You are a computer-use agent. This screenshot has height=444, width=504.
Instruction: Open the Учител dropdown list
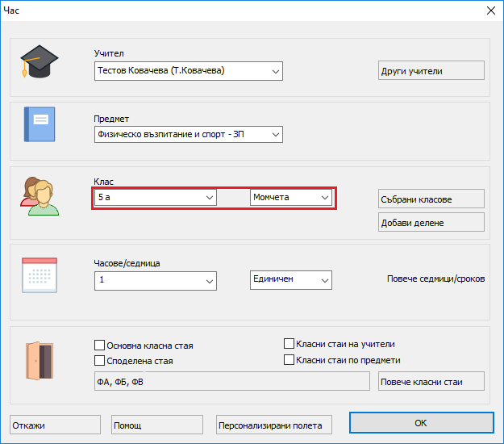(276, 71)
